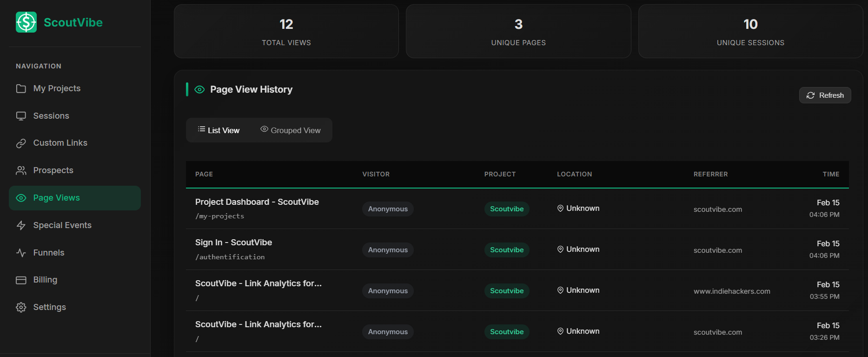Click the PROJECT column header
The image size is (868, 357).
(x=500, y=174)
